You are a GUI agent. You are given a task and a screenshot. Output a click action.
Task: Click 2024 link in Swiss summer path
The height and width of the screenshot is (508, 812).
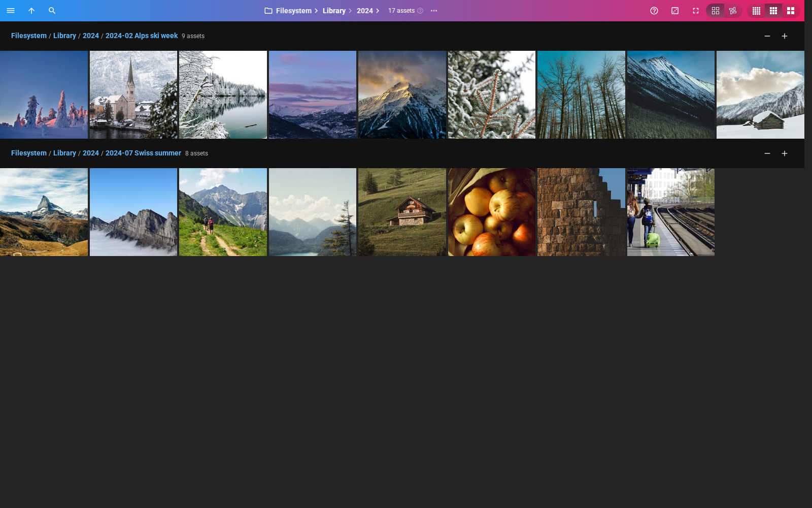pyautogui.click(x=91, y=153)
